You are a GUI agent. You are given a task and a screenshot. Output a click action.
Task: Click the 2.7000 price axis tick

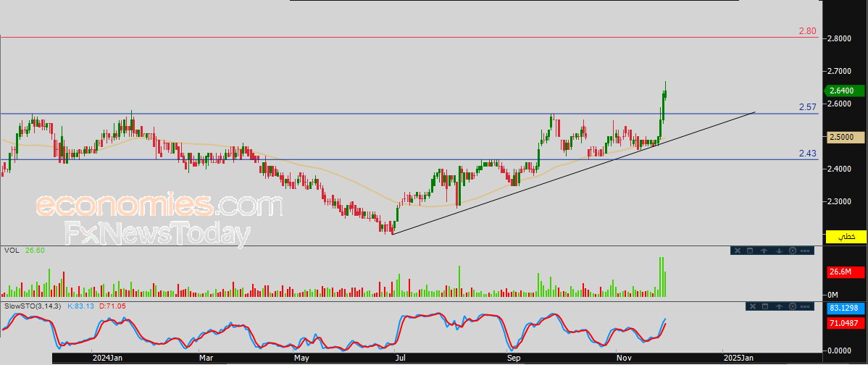pos(839,71)
